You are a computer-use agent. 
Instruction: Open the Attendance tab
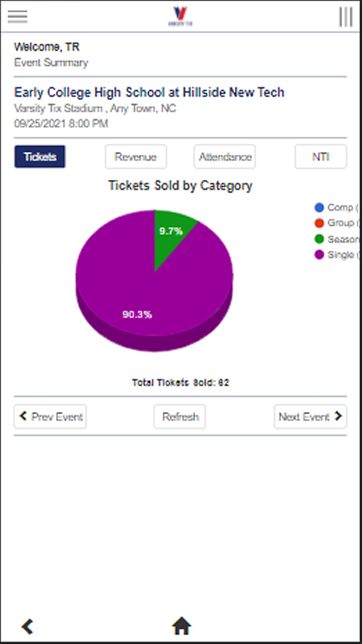(x=225, y=156)
